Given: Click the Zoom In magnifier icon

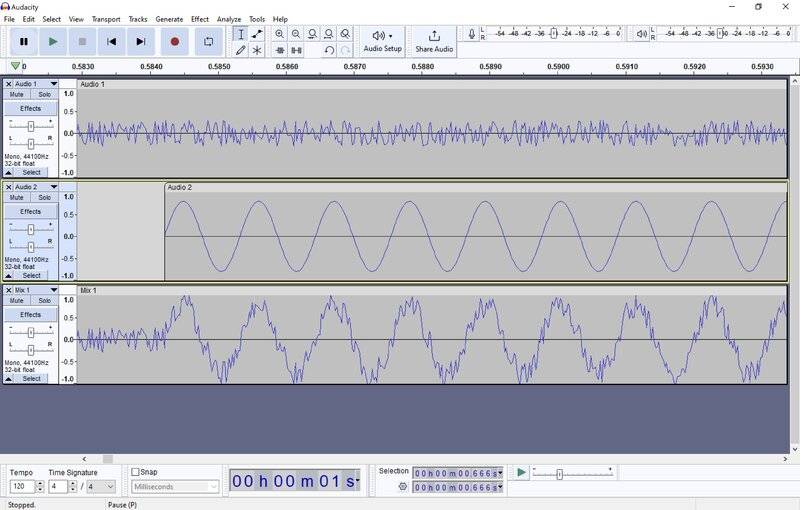Looking at the screenshot, I should coord(279,34).
